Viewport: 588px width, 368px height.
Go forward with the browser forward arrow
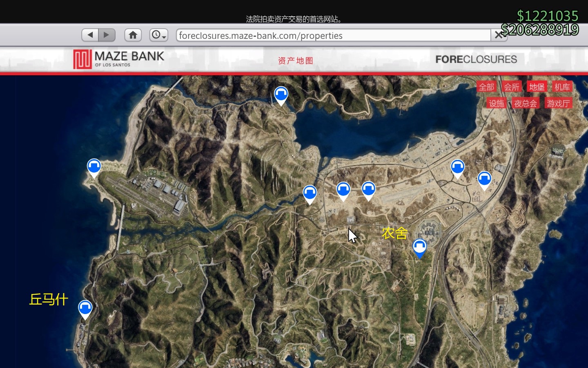tap(107, 35)
